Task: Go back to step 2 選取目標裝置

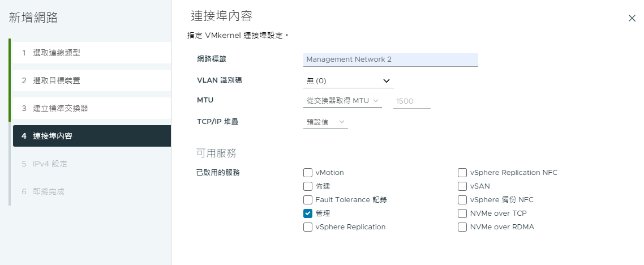Action: [x=92, y=80]
